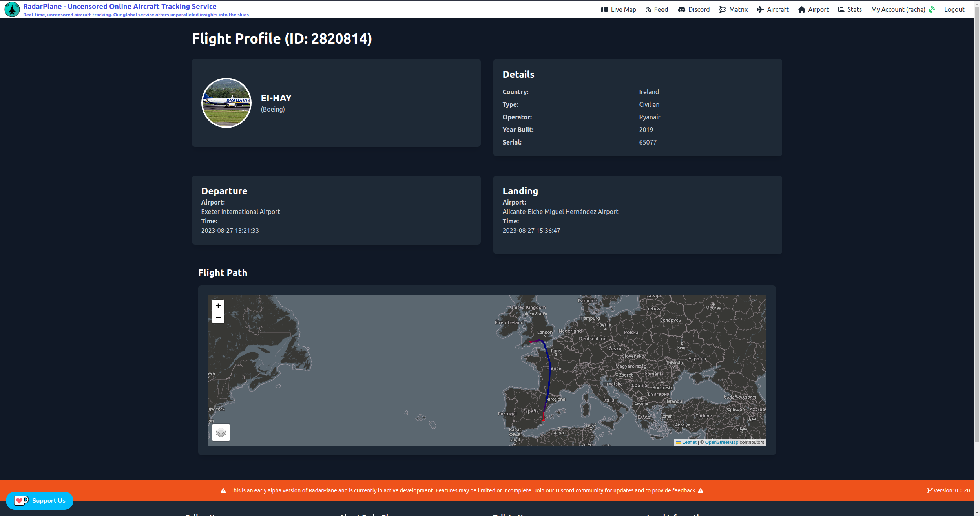Viewport: 980px width, 516px height.
Task: Click the (Boeing) manufacturer label
Action: [x=273, y=109]
